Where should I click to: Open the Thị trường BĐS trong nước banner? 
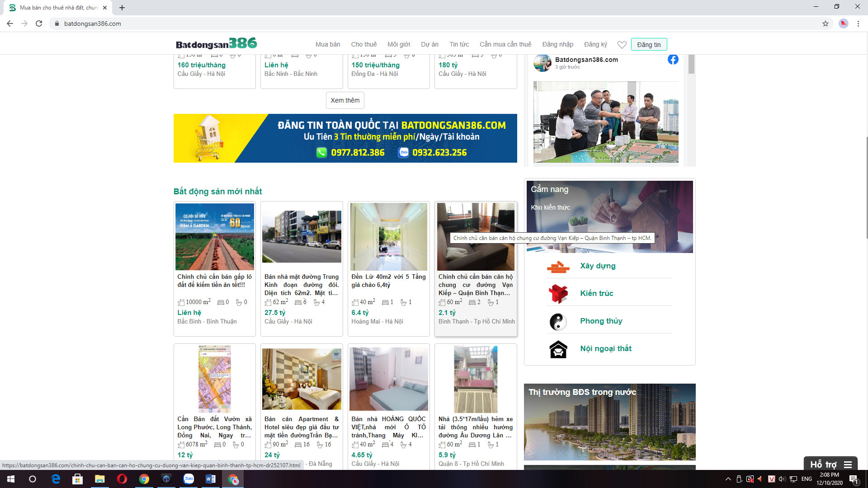point(610,422)
